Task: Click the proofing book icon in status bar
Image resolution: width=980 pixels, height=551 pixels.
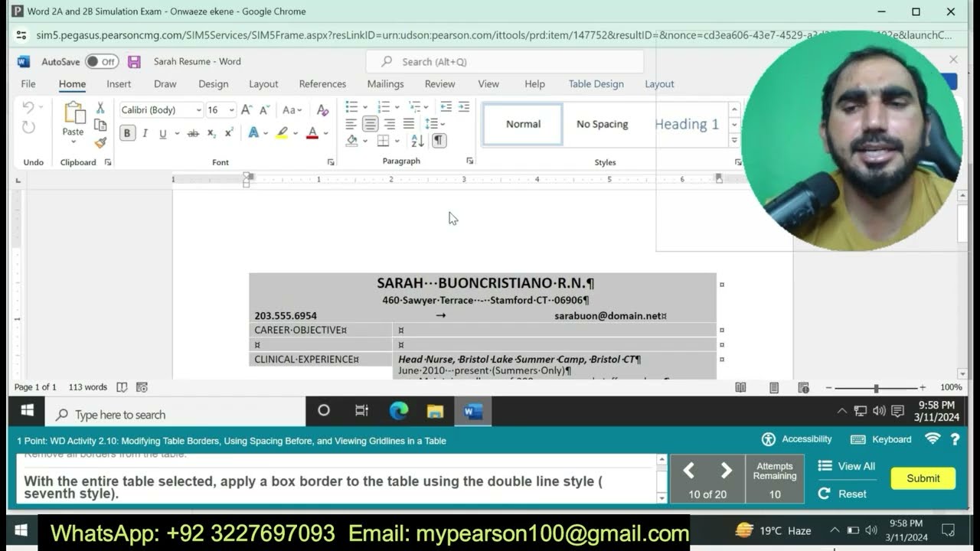Action: 122,387
